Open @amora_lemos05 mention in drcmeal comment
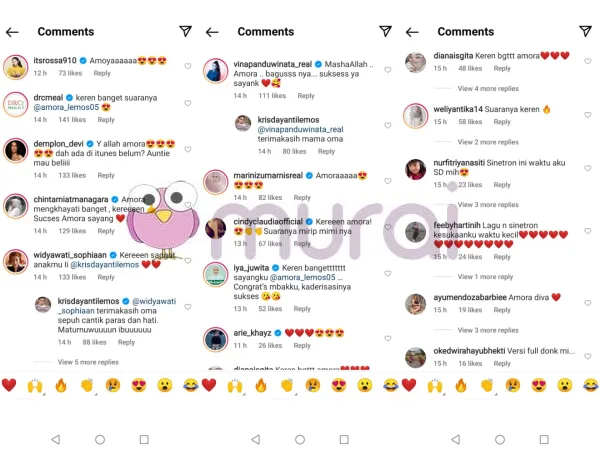The height and width of the screenshot is (450, 600). pos(66,108)
